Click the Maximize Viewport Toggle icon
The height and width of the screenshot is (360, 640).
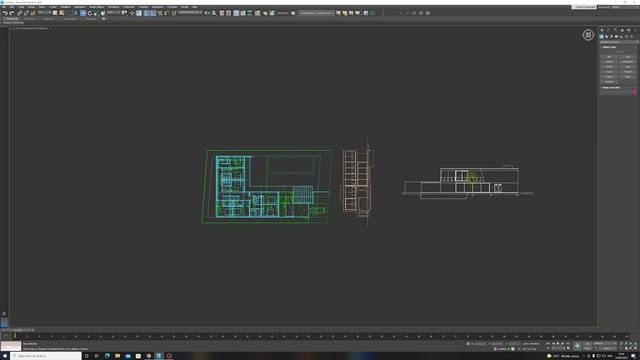point(636,349)
